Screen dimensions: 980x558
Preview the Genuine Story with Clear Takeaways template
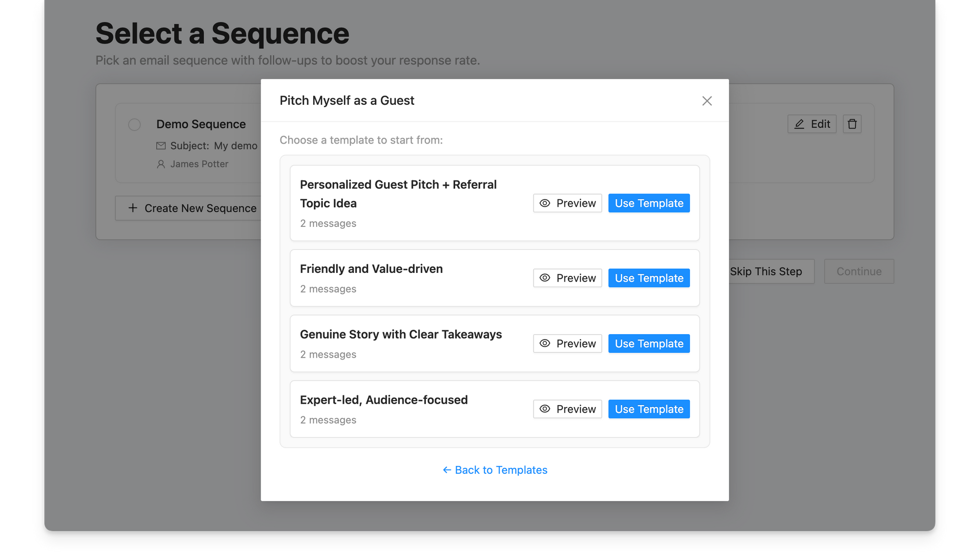567,343
